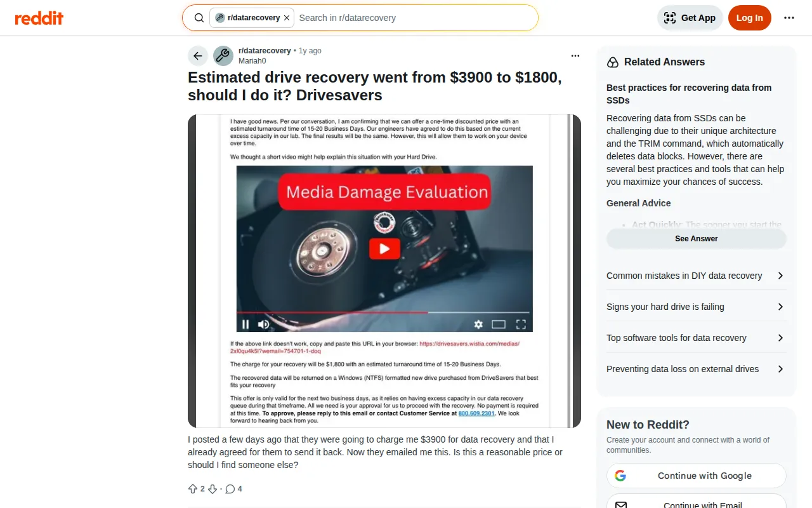The height and width of the screenshot is (508, 812).
Task: Go back with the arrow button
Action: click(198, 56)
